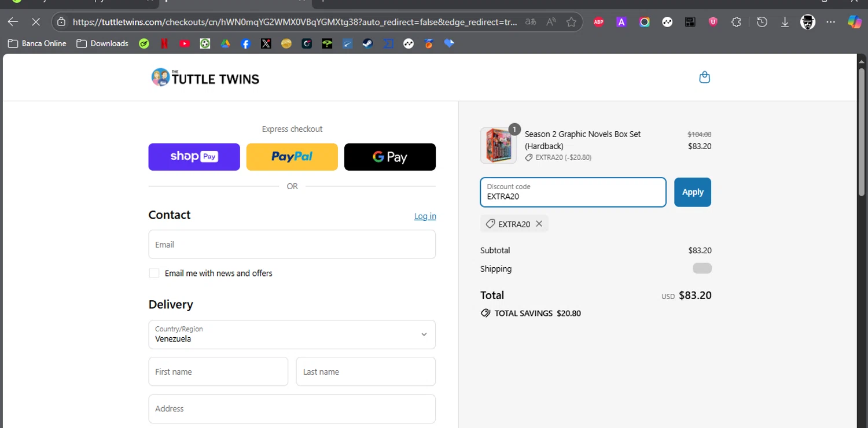
Task: Open the downloads arrow icon
Action: coord(785,22)
